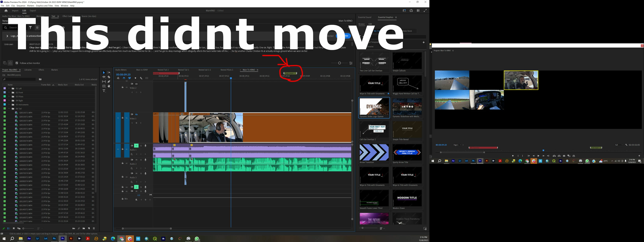Collapse the 06 Tail bin
This screenshot has height=242, width=644.
click(x=9, y=109)
